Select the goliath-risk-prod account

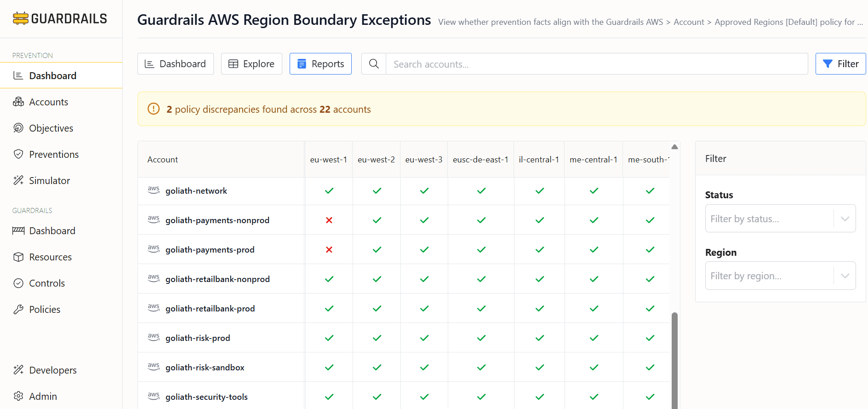pos(198,338)
